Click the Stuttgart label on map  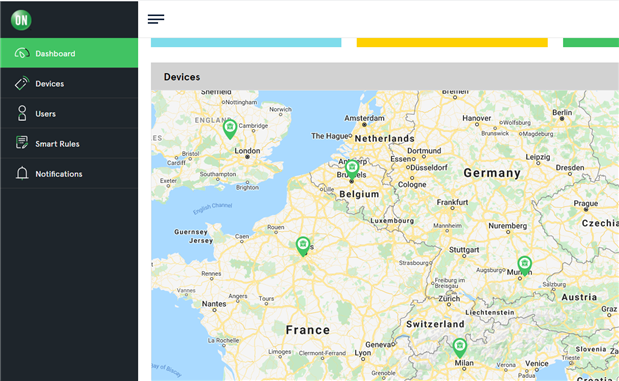pos(464,250)
